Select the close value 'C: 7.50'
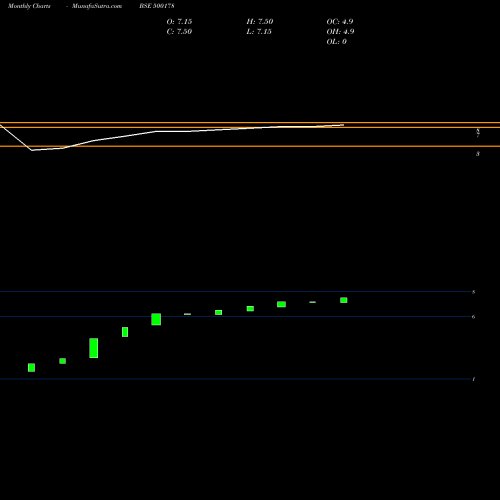 pos(179,32)
